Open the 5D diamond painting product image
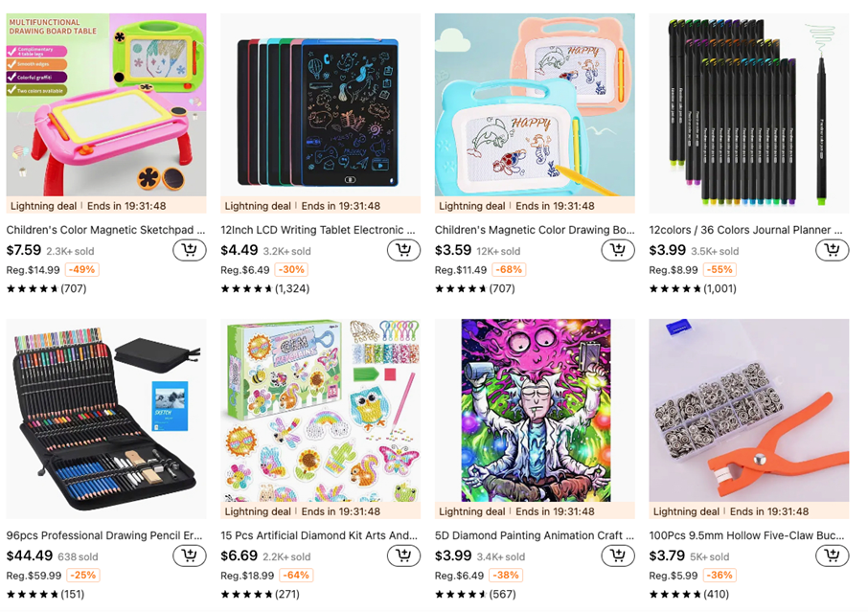 535,411
